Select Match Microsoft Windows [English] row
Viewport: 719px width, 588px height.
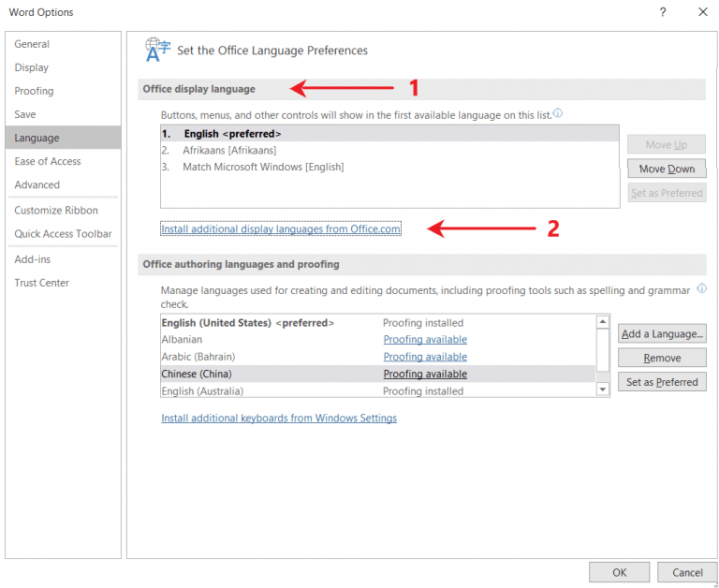[x=389, y=167]
